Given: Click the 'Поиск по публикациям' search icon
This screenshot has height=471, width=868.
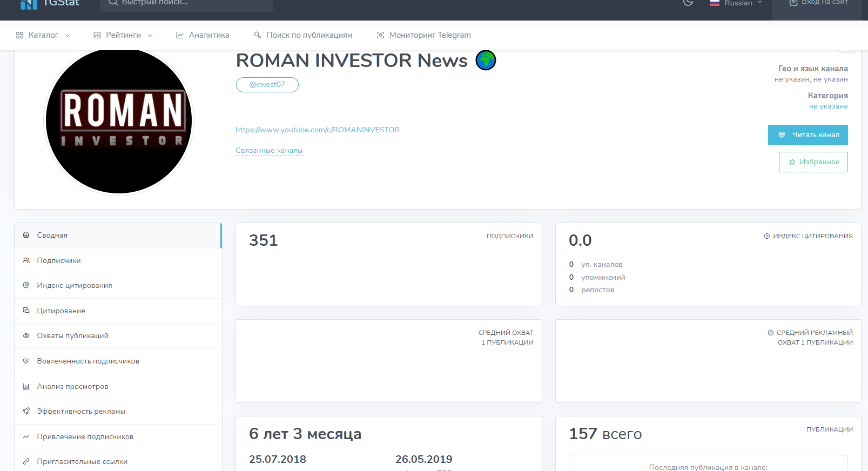Looking at the screenshot, I should point(258,35).
